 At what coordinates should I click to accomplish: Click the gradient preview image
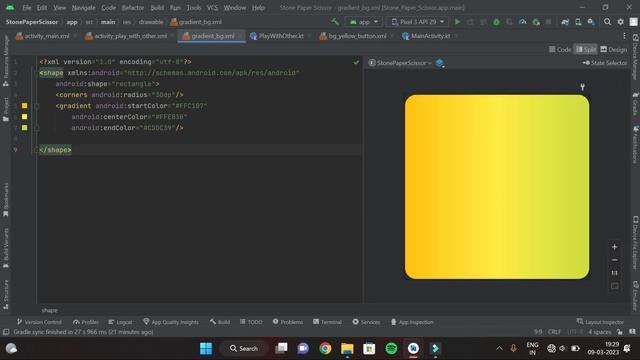(x=497, y=187)
